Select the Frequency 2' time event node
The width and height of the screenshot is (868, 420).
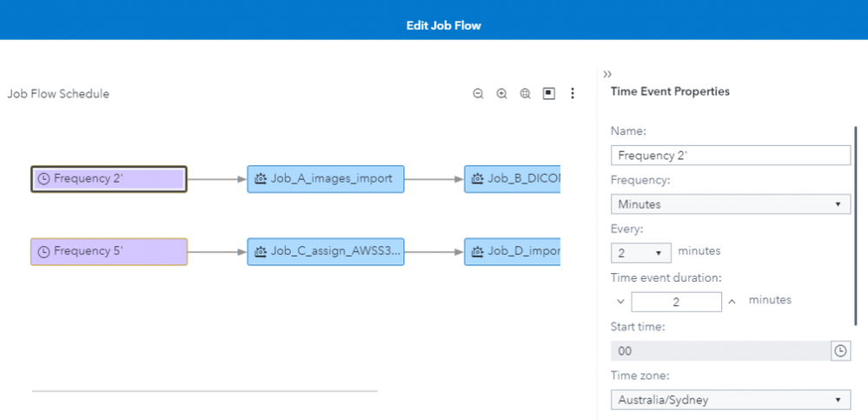(x=109, y=179)
